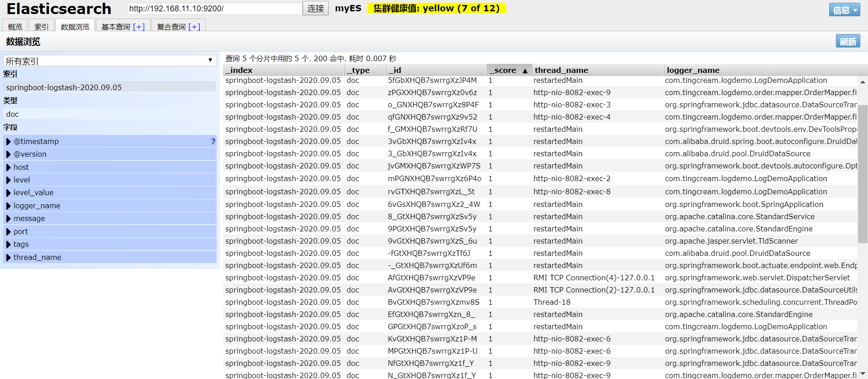Sort by the _id column header
The width and height of the screenshot is (868, 379).
point(436,70)
